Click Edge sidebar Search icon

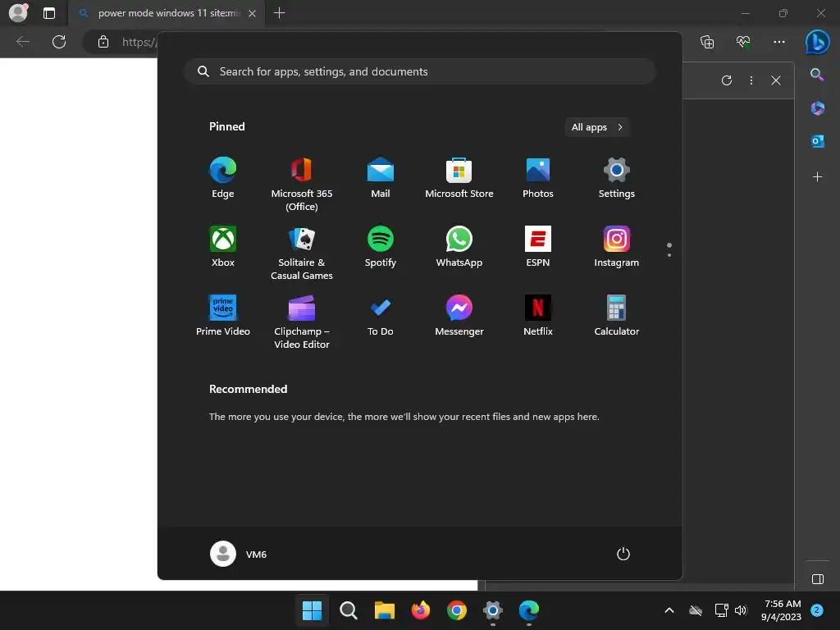[x=817, y=75]
